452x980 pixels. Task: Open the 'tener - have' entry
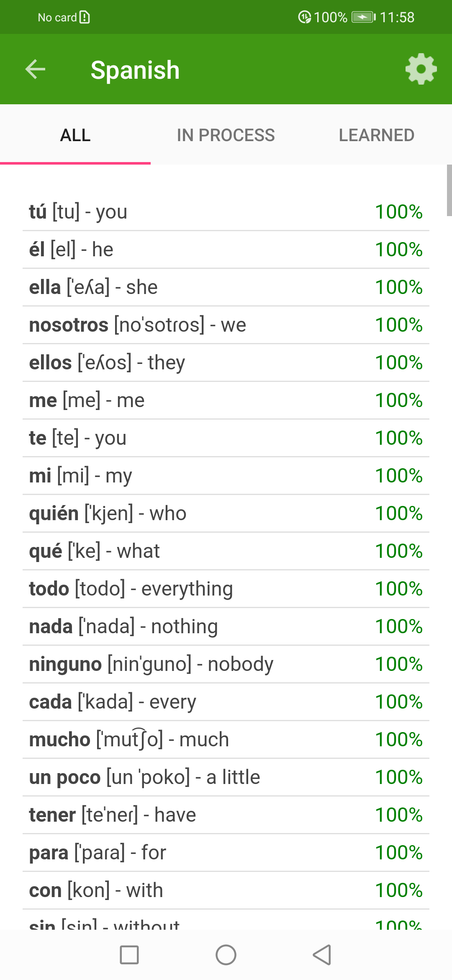point(226,815)
